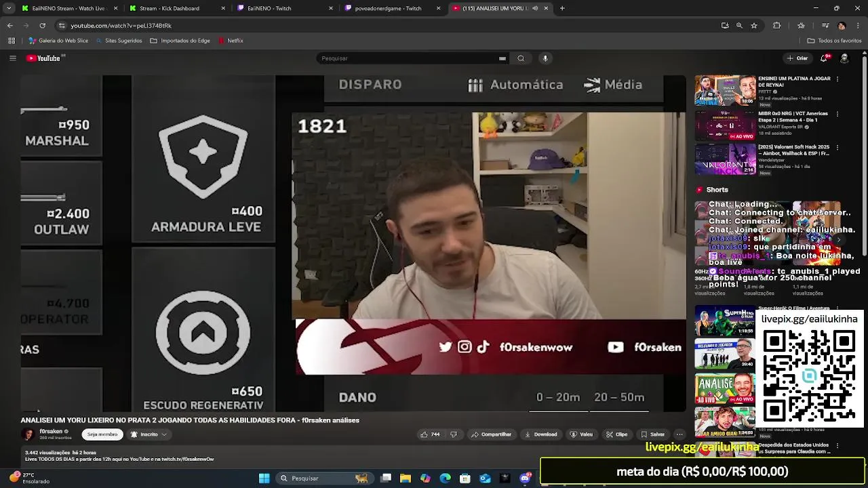868x488 pixels.
Task: Open the f0rsaken channel name link
Action: tap(51, 431)
